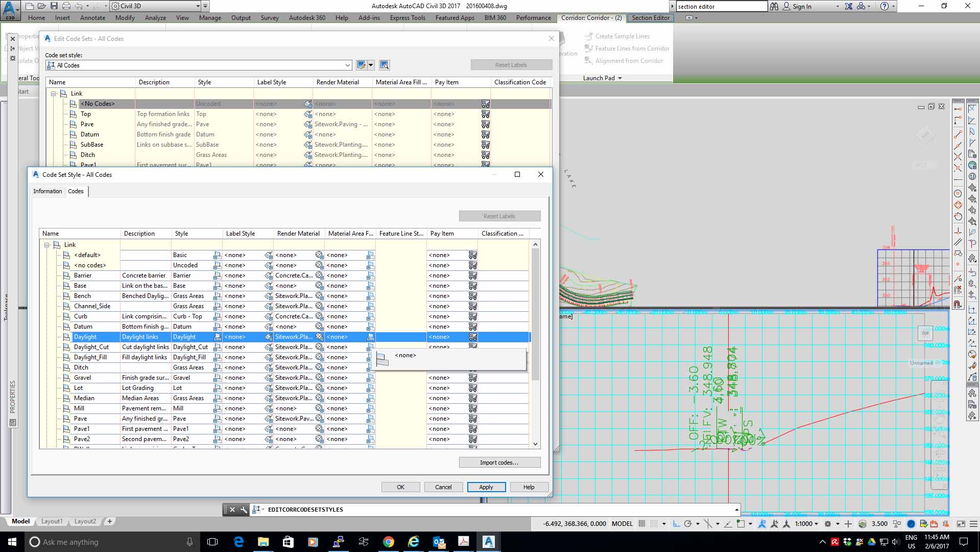
Task: Click the label style icon in the Curb row
Action: tap(268, 316)
